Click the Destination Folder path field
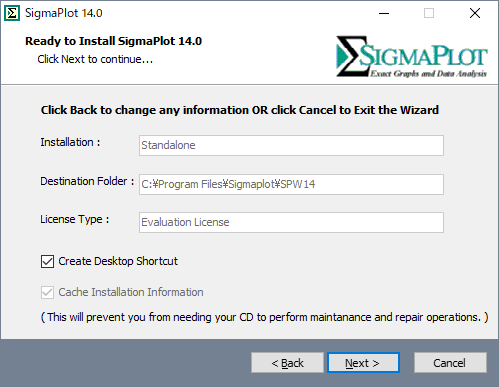 point(291,184)
